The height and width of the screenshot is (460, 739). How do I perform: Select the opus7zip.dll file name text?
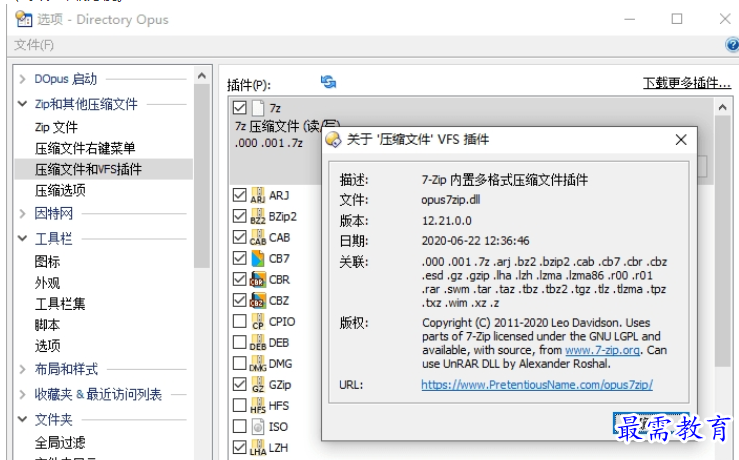(451, 200)
